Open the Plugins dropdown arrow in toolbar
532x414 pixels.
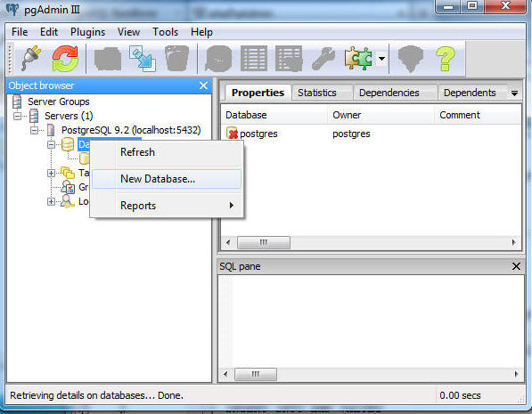click(381, 59)
